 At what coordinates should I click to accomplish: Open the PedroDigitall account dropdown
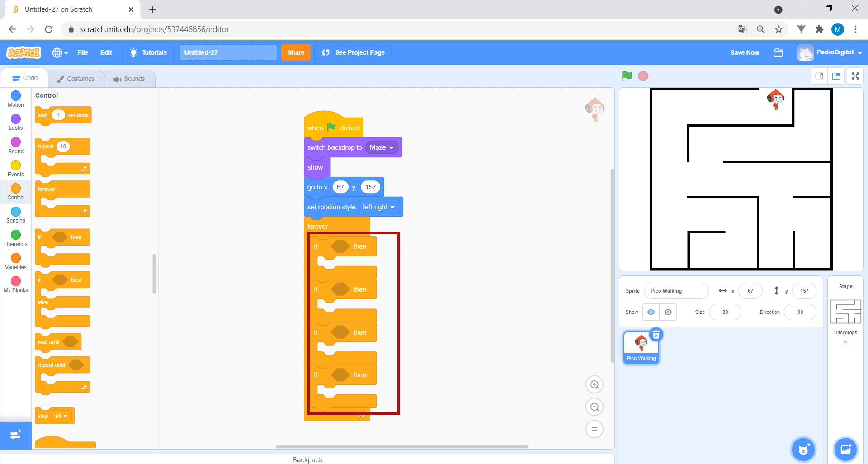click(x=830, y=52)
